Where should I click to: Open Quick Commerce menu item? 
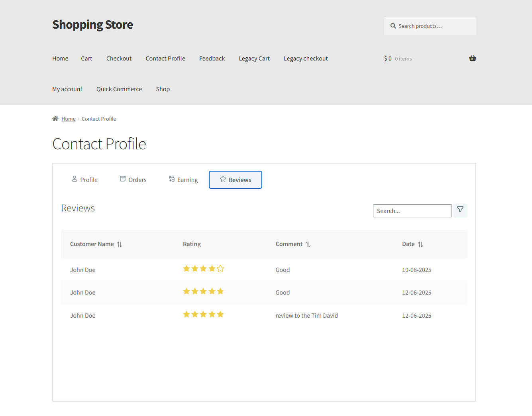click(119, 89)
